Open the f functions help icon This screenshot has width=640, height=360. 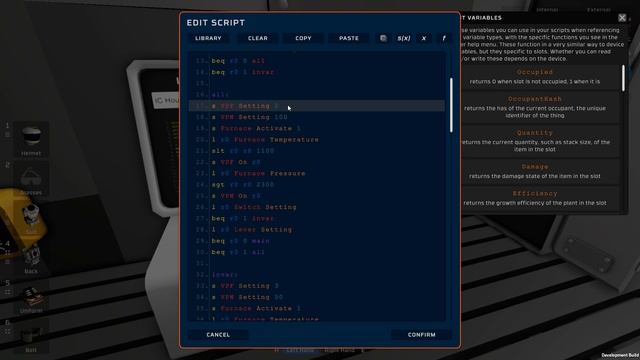tap(444, 38)
